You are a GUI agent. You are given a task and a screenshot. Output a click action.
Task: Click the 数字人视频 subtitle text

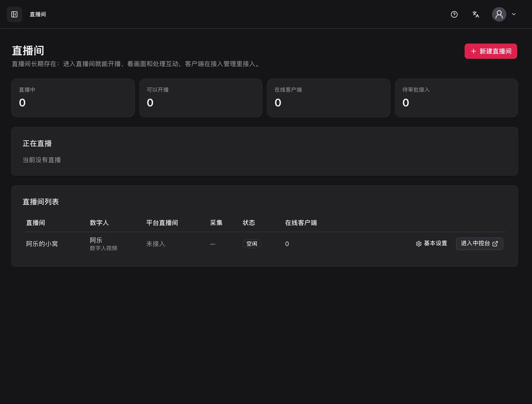click(x=103, y=248)
